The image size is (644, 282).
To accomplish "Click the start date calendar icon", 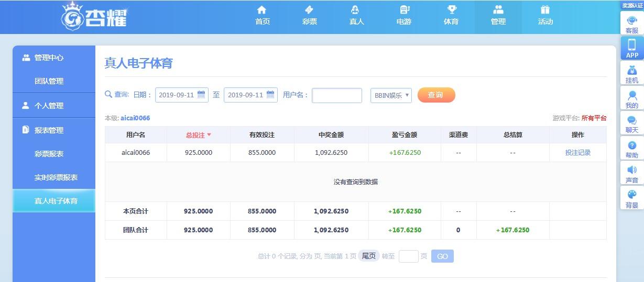I will coord(201,95).
